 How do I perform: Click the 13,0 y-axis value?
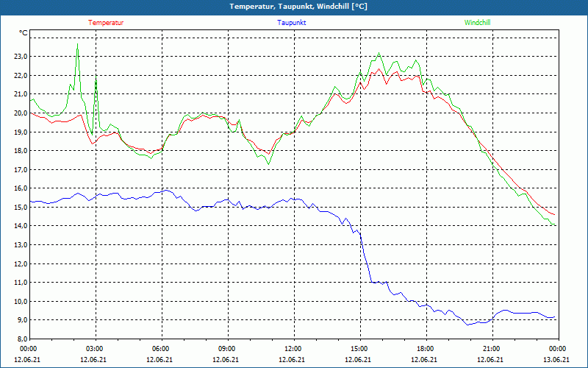click(21, 245)
